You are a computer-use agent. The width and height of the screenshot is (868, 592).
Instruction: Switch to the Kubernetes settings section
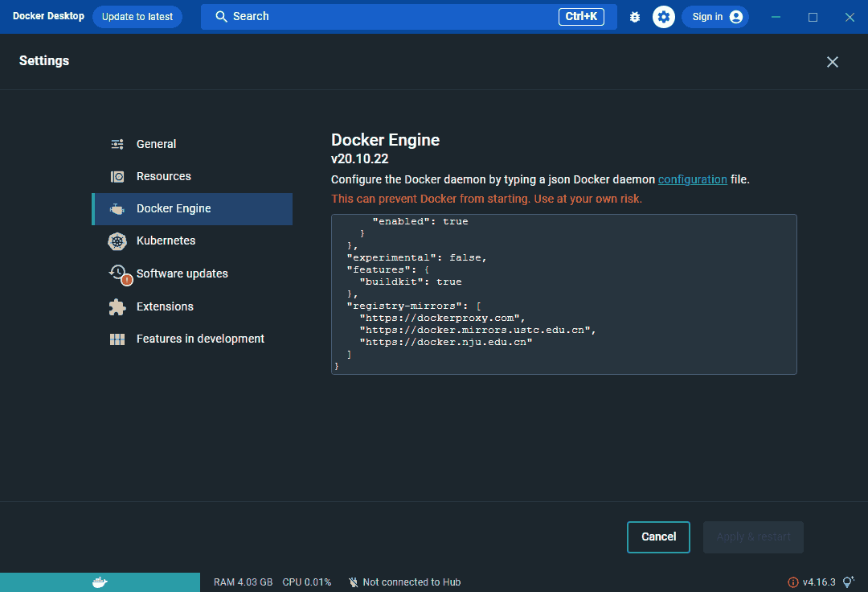click(165, 240)
